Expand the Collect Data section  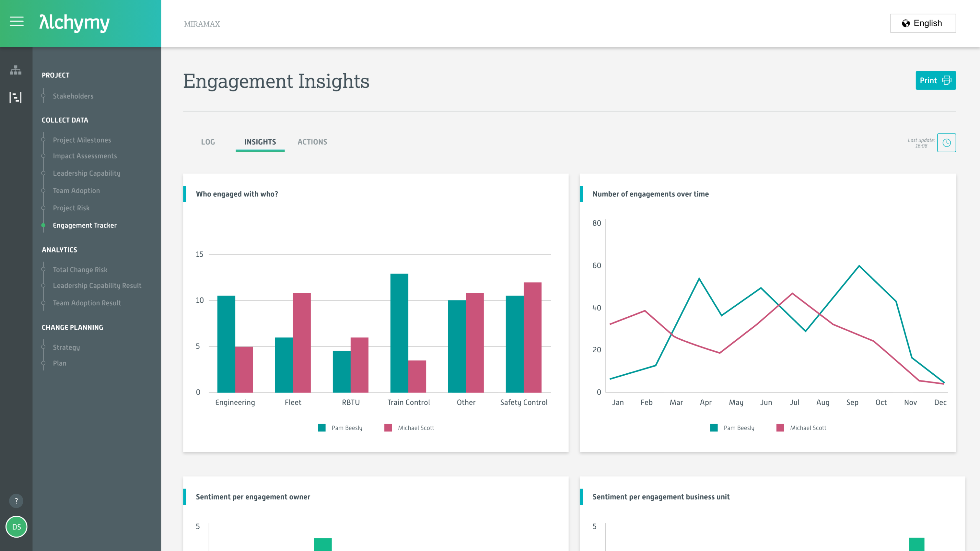click(x=65, y=120)
